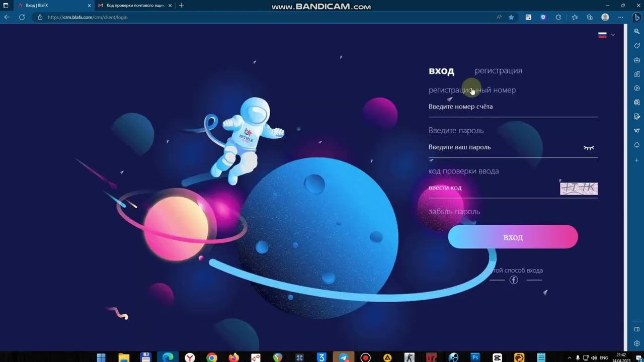Image resolution: width=644 pixels, height=362 pixels.
Task: Open the Collections icon
Action: (590, 17)
